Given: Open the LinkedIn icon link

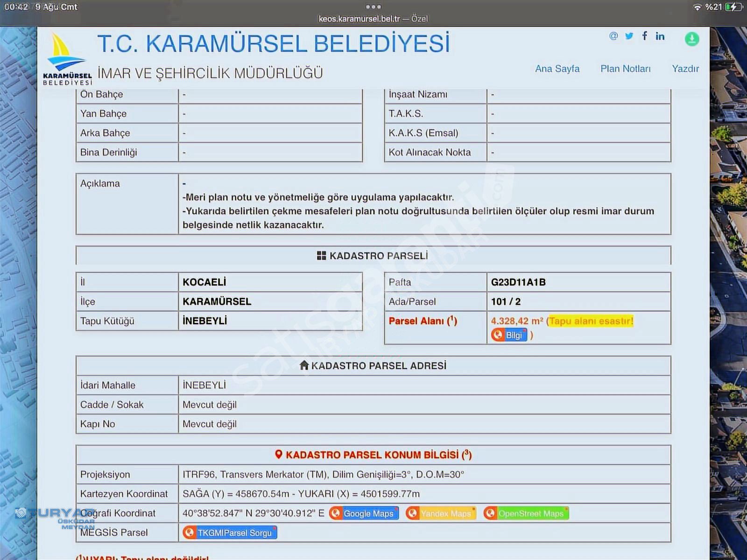Looking at the screenshot, I should [x=660, y=36].
